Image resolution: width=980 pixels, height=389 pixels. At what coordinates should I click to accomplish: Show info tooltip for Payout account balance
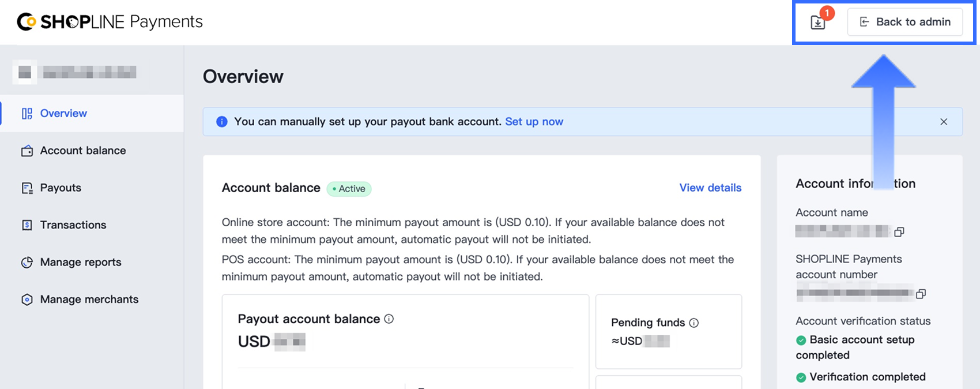(389, 319)
